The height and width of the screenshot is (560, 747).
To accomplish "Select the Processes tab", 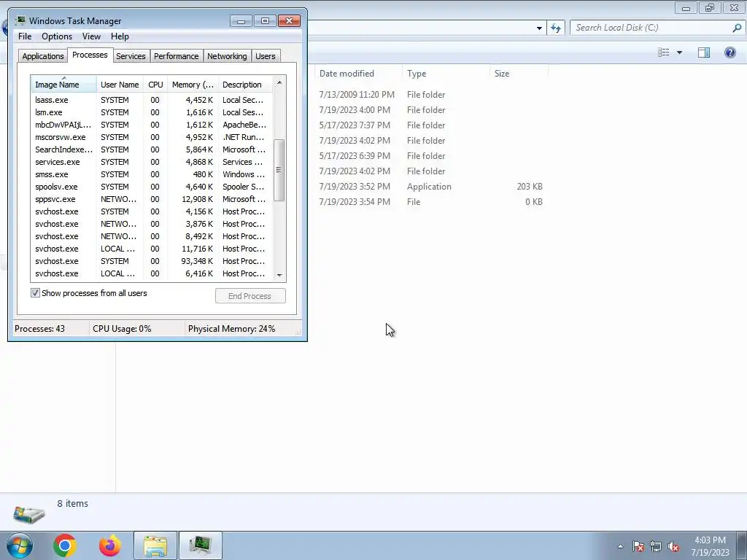I will (x=90, y=55).
